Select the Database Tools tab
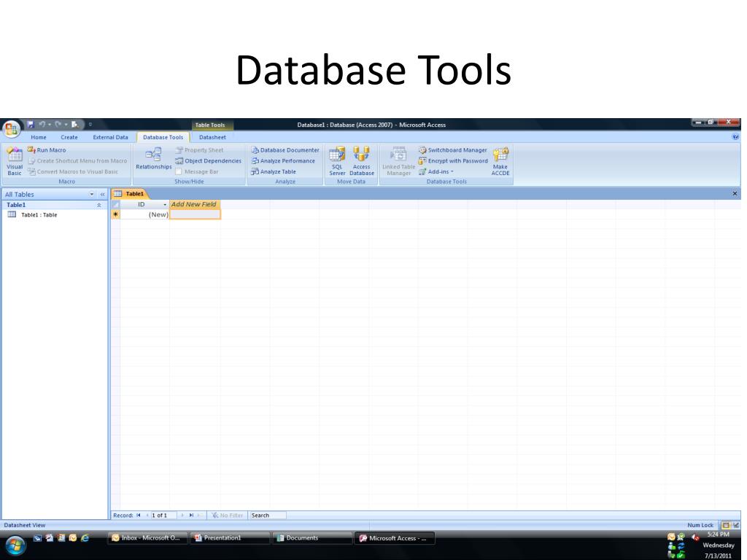 click(x=163, y=137)
